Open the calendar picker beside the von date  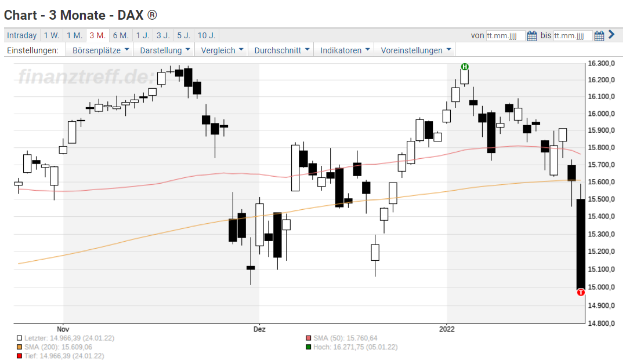click(x=531, y=36)
